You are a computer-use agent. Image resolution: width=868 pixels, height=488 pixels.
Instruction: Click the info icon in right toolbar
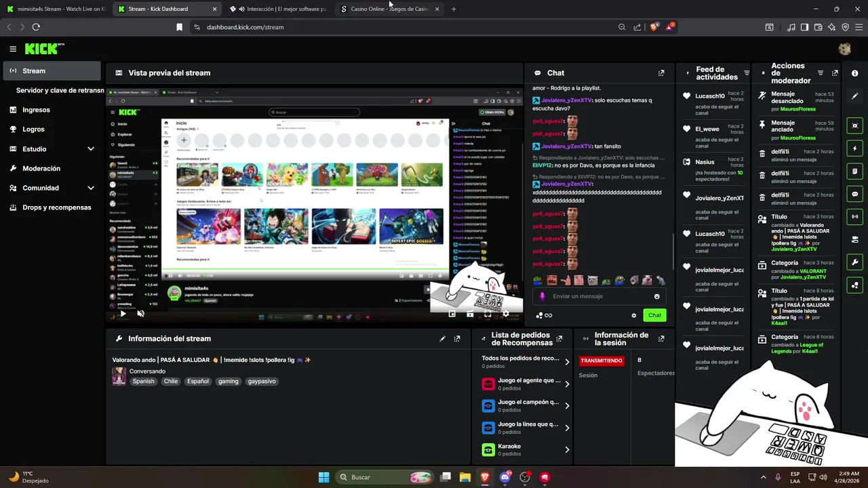pyautogui.click(x=854, y=73)
